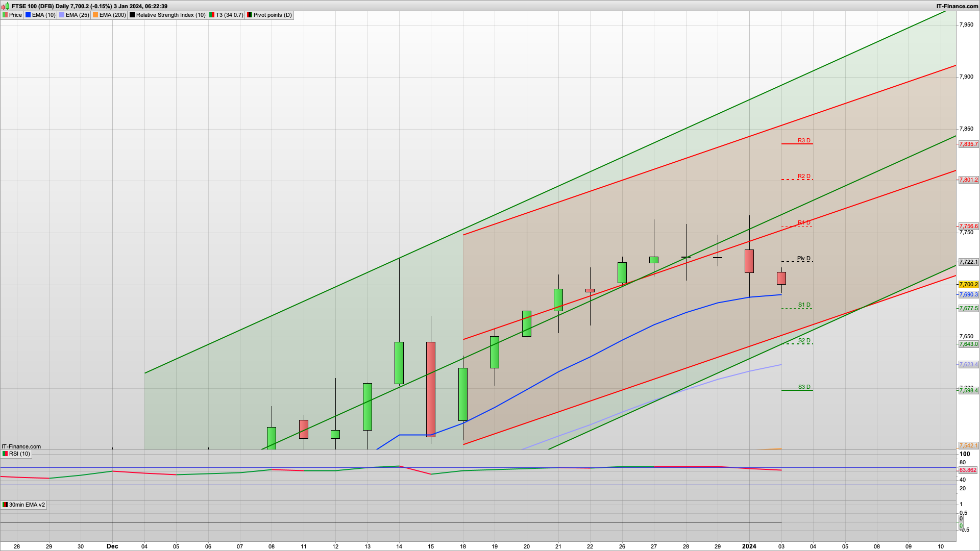Open EMA (200) indicator settings label

click(113, 15)
